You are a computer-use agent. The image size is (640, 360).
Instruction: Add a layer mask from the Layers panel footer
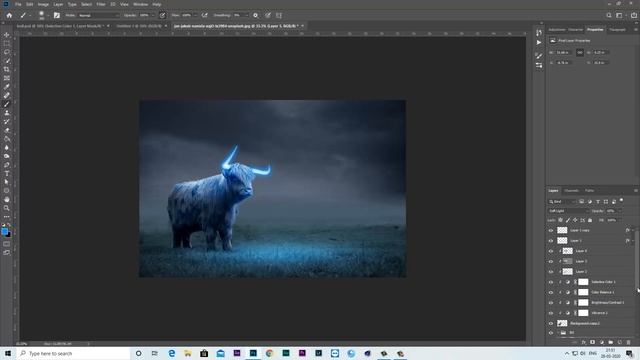[x=593, y=342]
